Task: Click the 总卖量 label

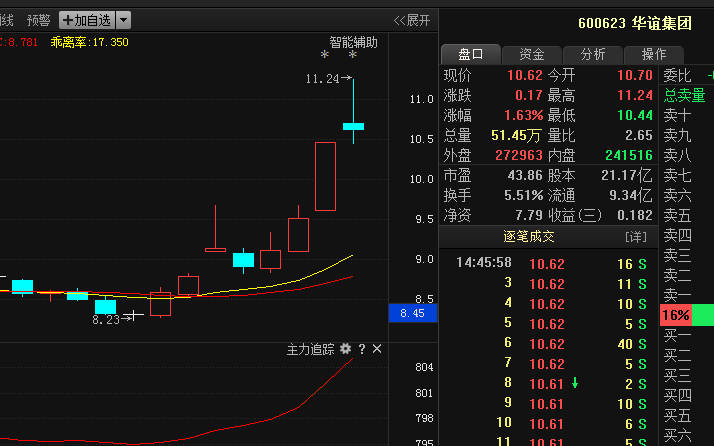Action: click(684, 95)
